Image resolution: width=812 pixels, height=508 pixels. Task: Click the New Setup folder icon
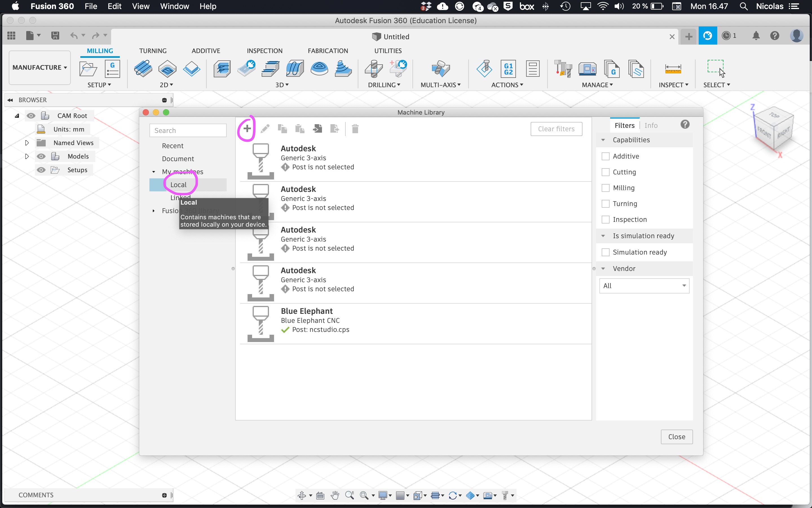pos(88,69)
